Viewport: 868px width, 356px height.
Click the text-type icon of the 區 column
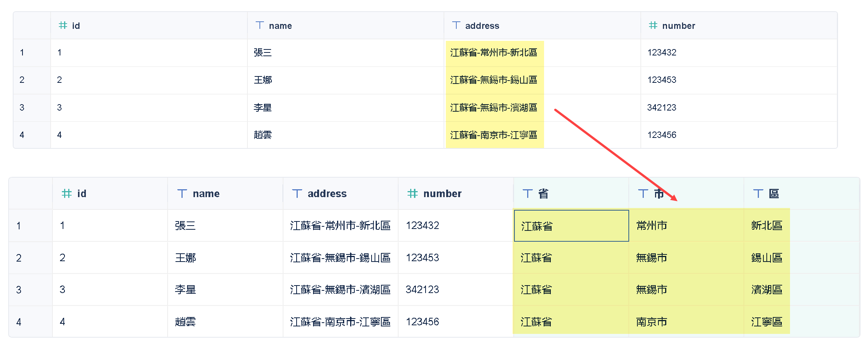click(x=758, y=194)
